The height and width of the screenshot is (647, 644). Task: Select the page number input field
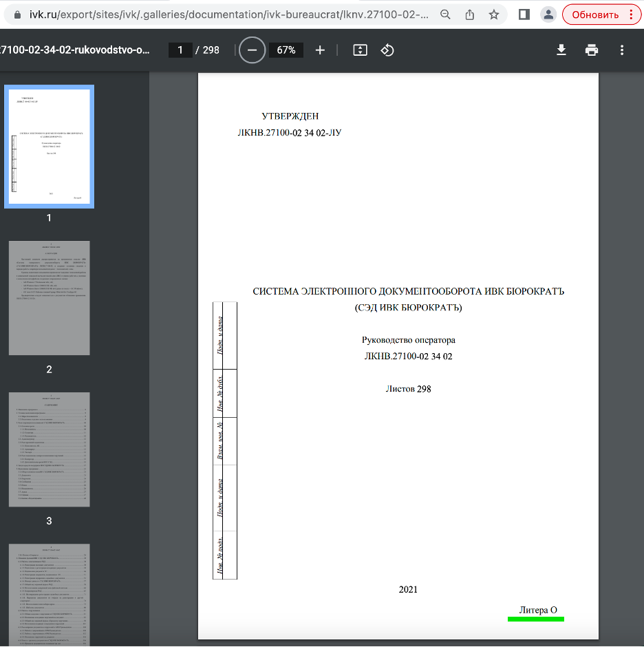[181, 50]
